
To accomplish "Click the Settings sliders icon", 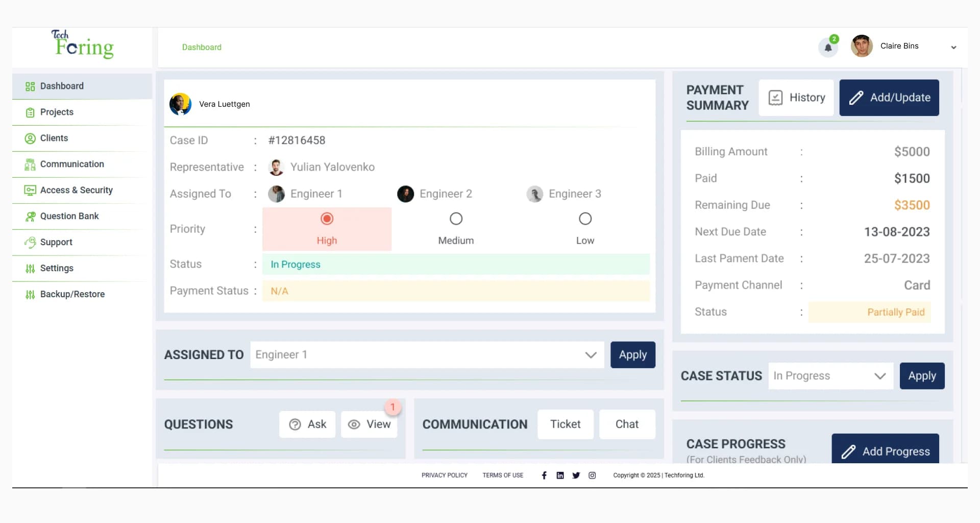I will point(30,269).
